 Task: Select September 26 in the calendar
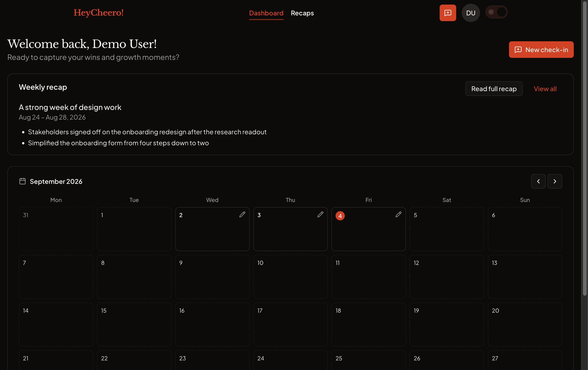tap(447, 360)
